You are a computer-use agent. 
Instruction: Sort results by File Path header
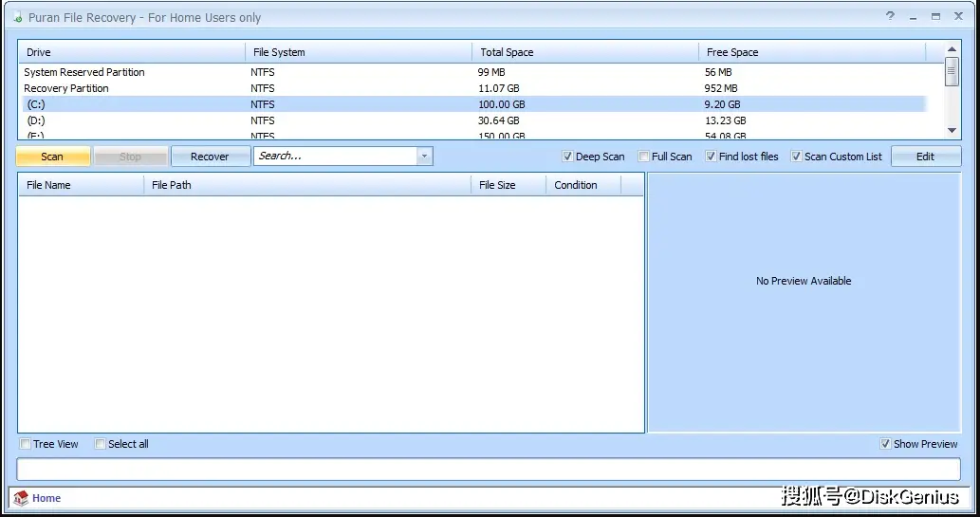(307, 185)
